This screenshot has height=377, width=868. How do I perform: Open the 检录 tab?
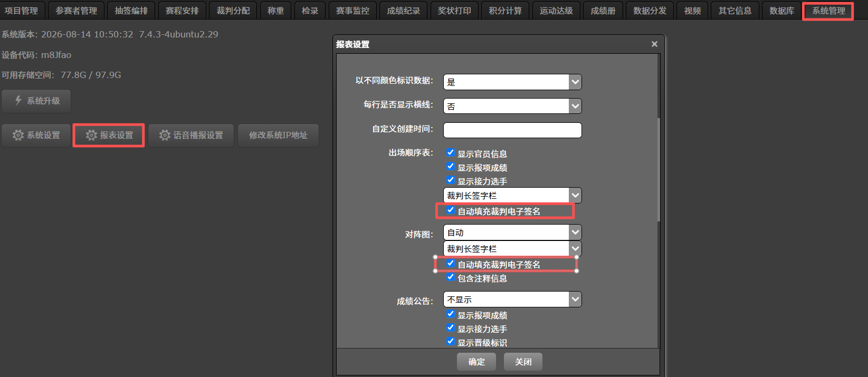tap(310, 11)
